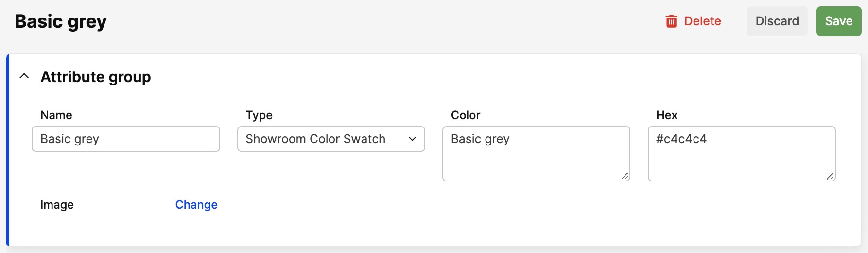The image size is (868, 253).
Task: Click the Basic grey page title
Action: (x=61, y=21)
